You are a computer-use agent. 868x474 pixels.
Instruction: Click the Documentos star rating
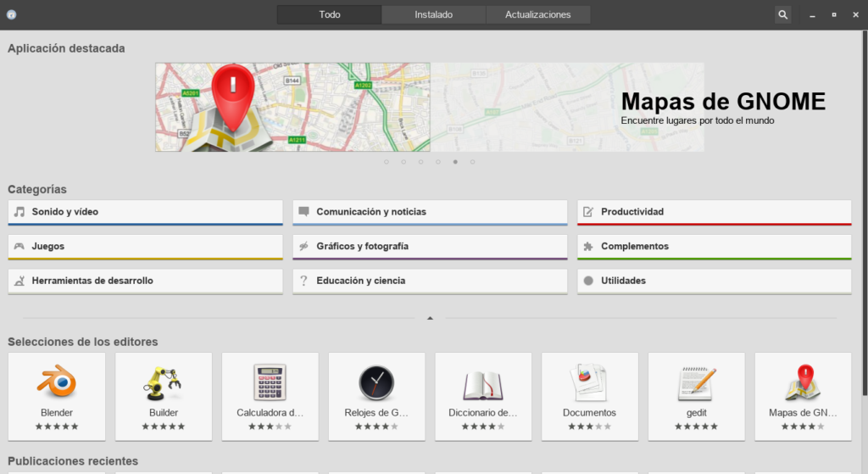[x=590, y=427]
